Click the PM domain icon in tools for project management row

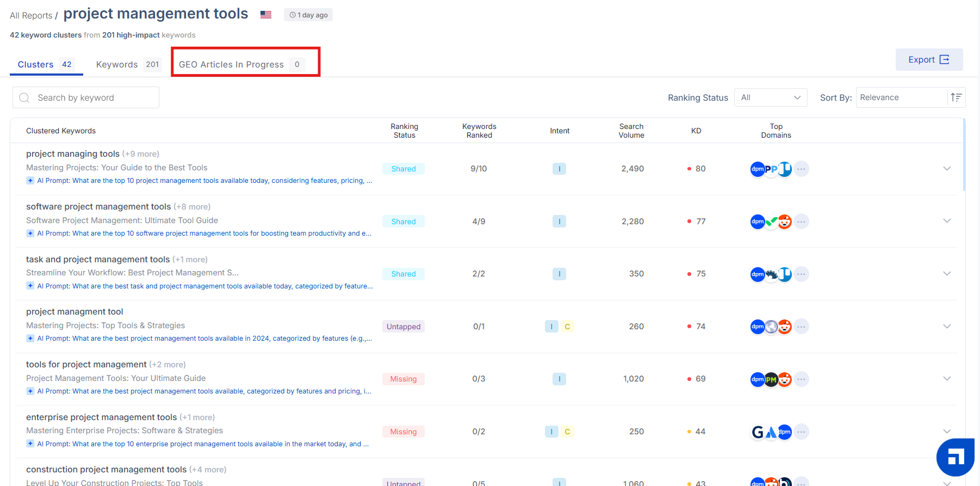click(771, 379)
